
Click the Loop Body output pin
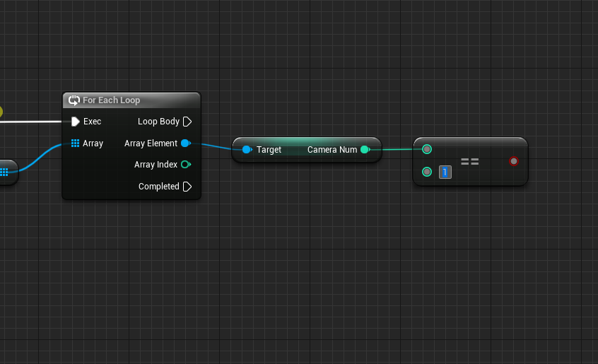187,122
